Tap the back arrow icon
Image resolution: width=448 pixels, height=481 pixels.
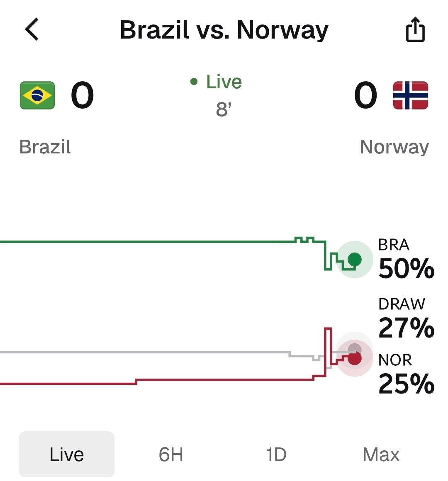click(x=32, y=29)
